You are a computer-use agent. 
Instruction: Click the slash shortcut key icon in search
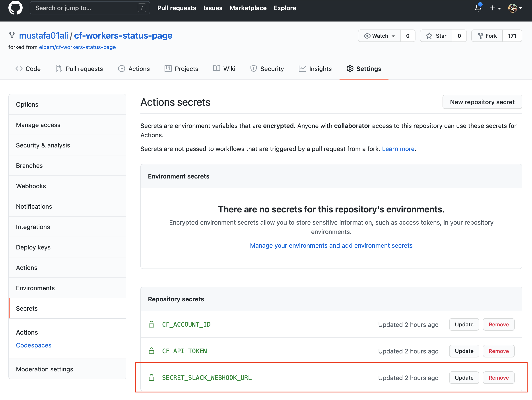[x=142, y=8]
